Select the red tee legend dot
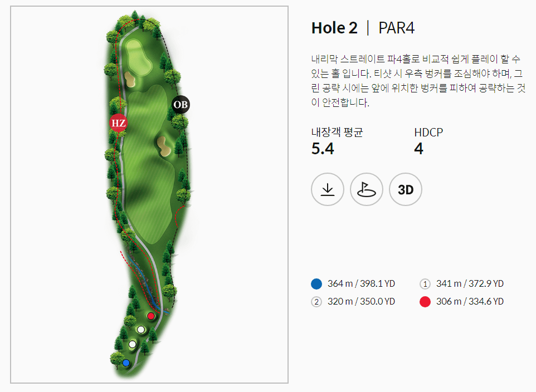536x392 pixels. point(425,301)
